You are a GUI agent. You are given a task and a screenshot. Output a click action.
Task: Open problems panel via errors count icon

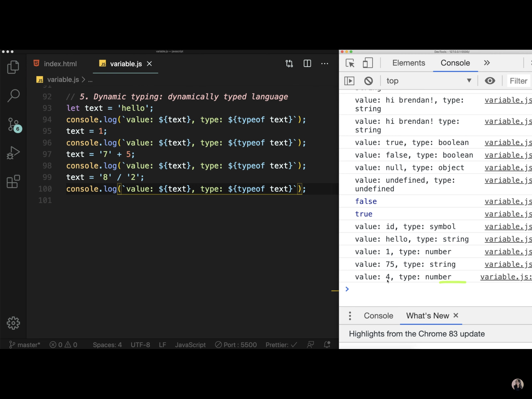(55, 345)
